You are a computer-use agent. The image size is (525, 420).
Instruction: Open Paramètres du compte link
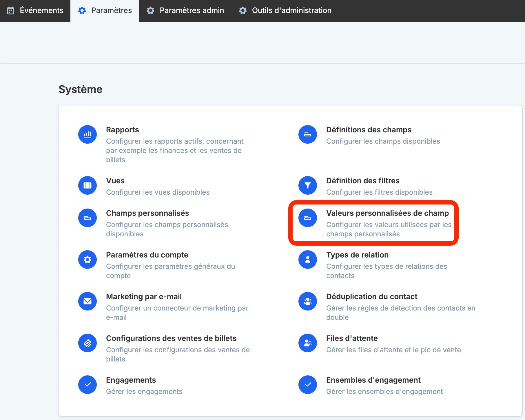coord(147,255)
